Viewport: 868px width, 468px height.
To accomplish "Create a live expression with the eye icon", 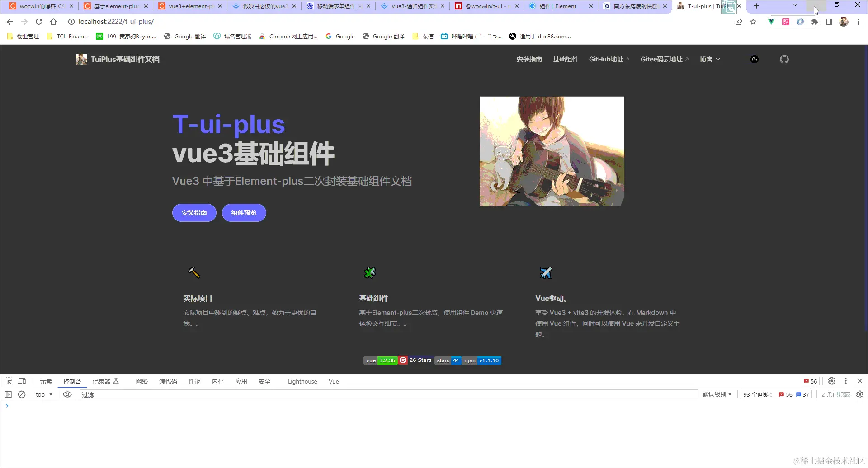I will pyautogui.click(x=67, y=394).
